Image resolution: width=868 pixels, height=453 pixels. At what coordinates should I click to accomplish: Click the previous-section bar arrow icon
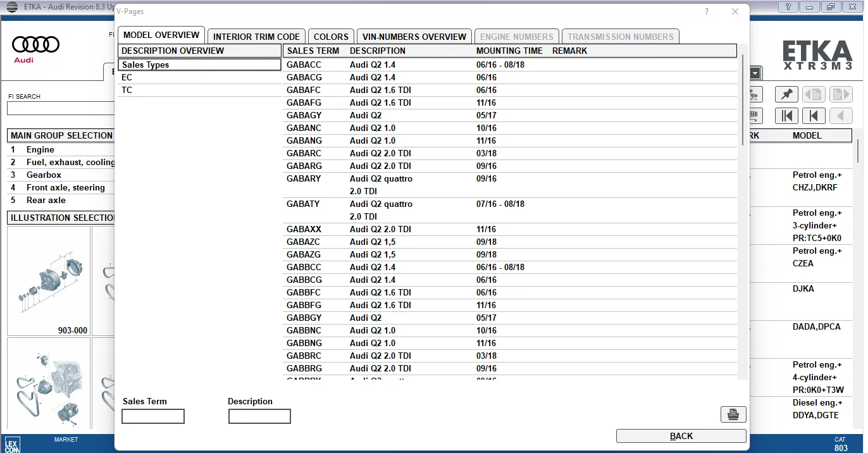click(x=814, y=116)
